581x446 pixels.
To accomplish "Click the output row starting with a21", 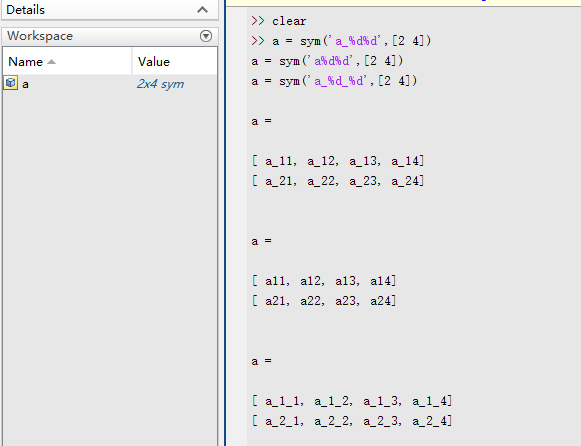I will pos(324,301).
